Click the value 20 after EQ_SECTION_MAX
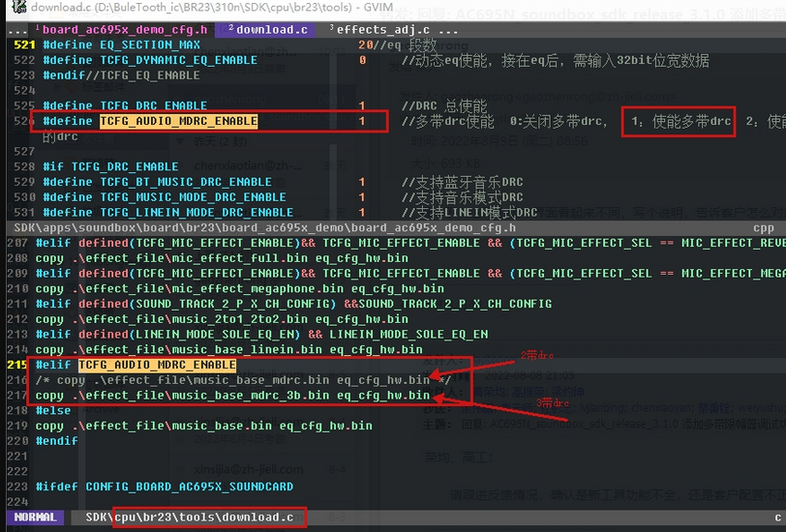Screen dimensions: 786x532 (x=366, y=45)
